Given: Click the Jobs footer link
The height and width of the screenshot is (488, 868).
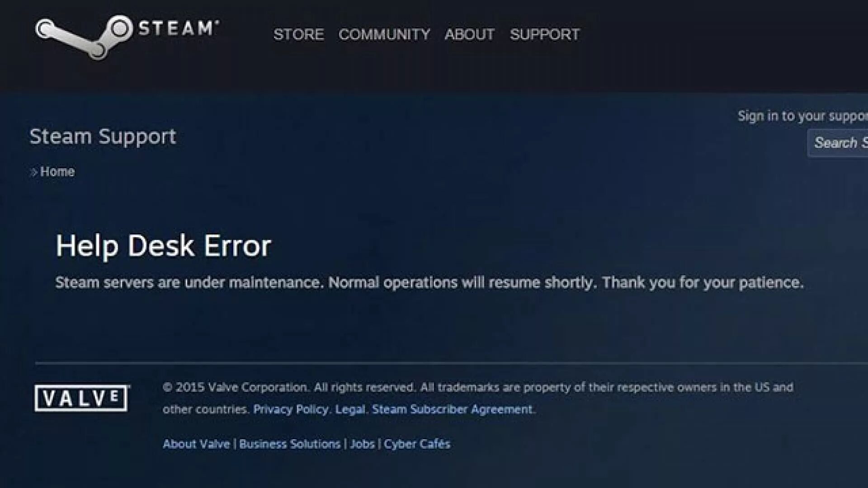Looking at the screenshot, I should pyautogui.click(x=363, y=444).
